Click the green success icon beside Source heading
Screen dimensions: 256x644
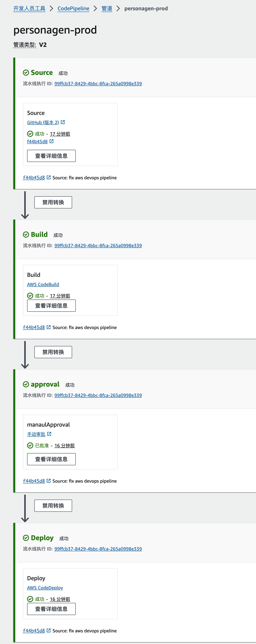coord(26,73)
